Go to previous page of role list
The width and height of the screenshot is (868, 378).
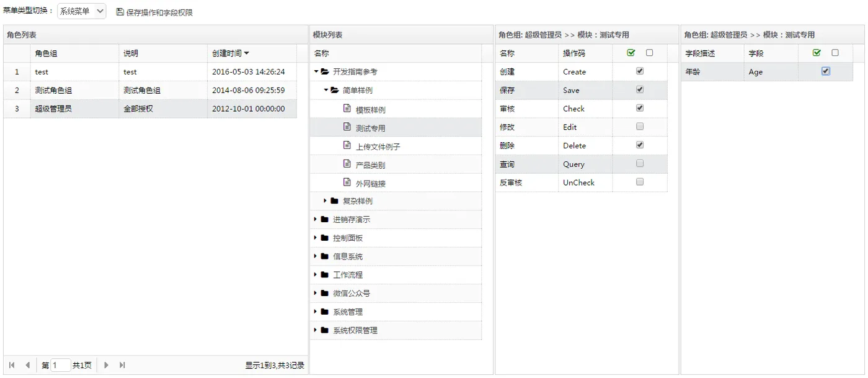[x=27, y=366]
